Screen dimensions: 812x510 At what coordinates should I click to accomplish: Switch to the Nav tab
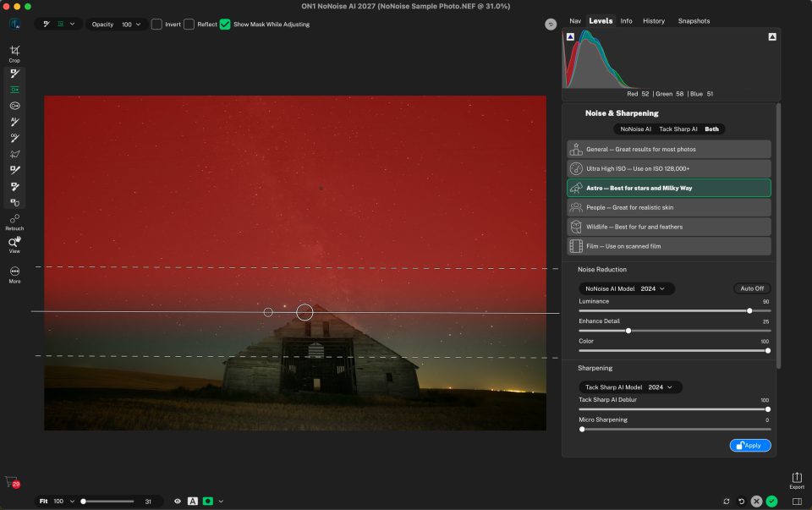(575, 21)
